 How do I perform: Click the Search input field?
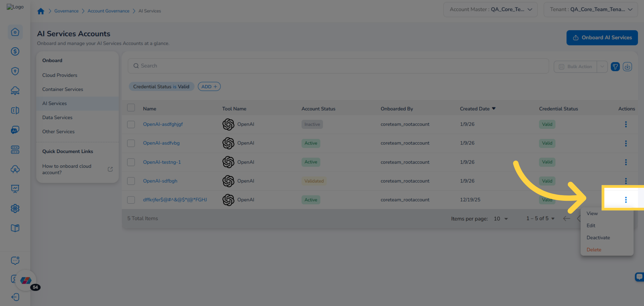pyautogui.click(x=338, y=66)
